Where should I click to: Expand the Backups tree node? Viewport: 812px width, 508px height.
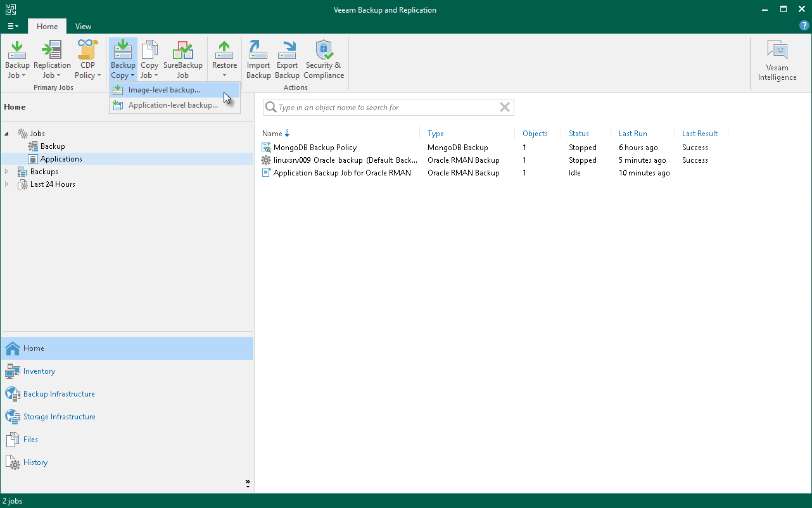coord(7,172)
